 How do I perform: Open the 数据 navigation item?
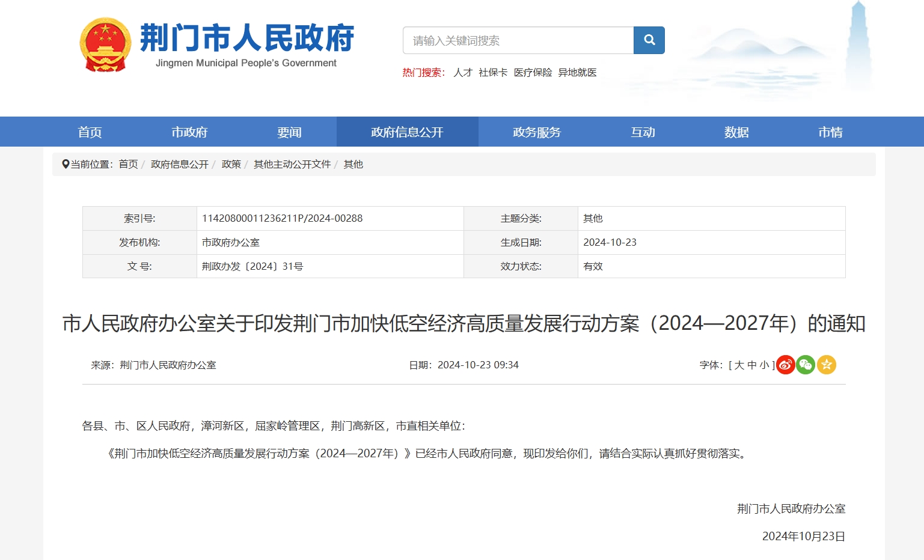(736, 132)
